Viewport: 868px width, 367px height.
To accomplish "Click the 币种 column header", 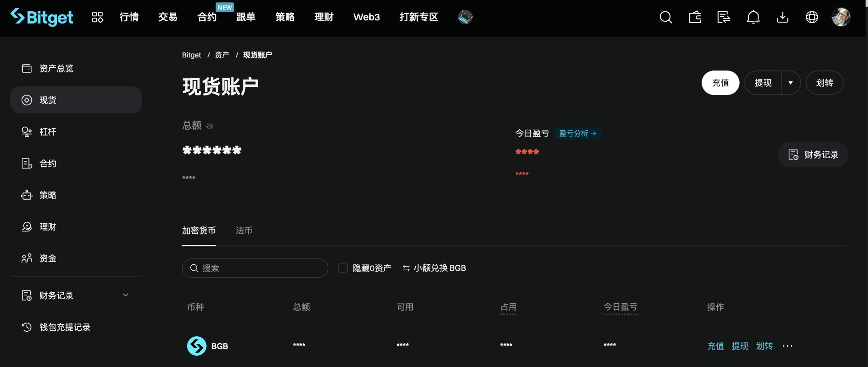I will [195, 307].
